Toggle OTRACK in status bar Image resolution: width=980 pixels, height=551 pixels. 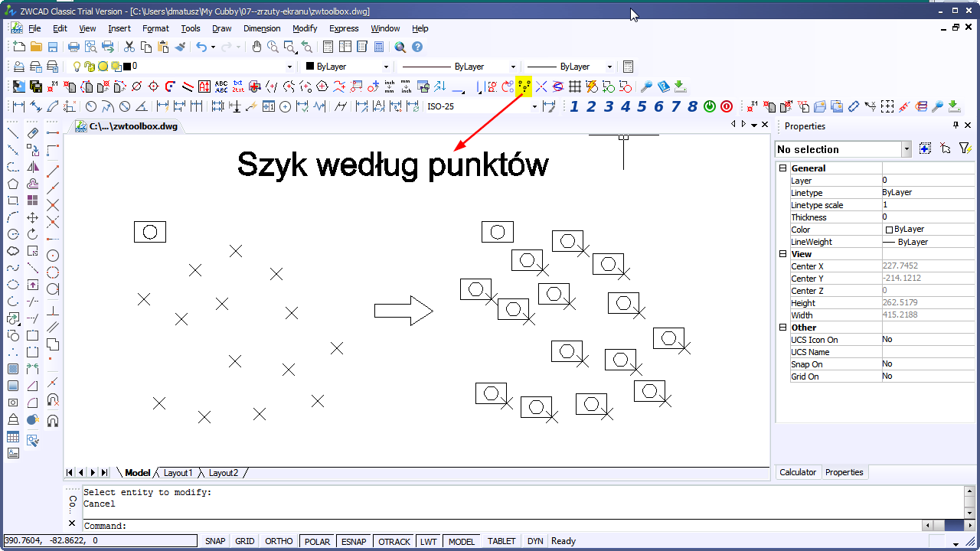(x=394, y=541)
